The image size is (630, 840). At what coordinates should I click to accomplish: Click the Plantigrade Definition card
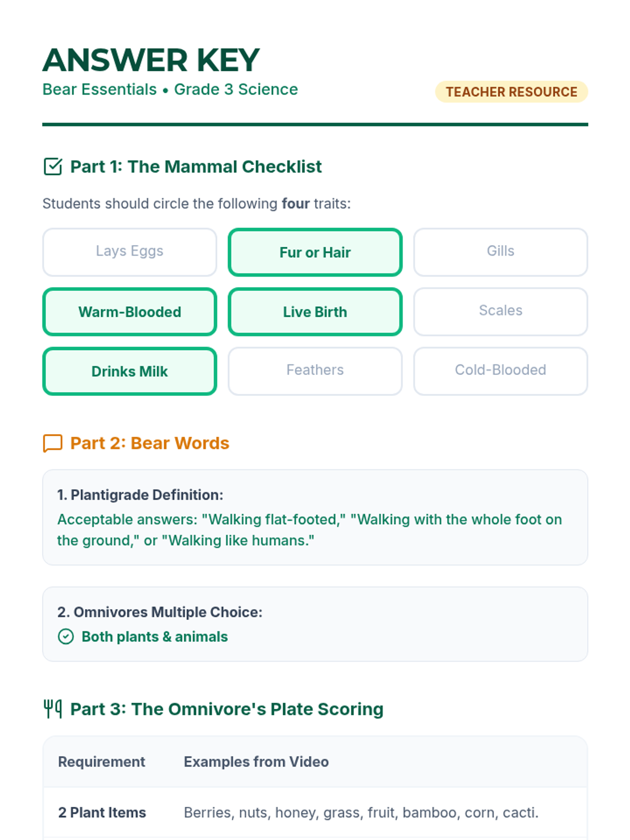[315, 517]
